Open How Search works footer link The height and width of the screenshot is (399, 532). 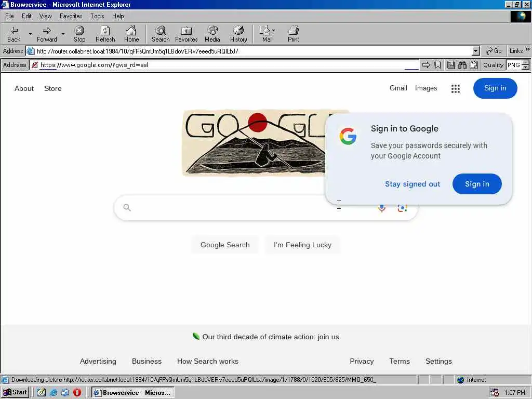[208, 361]
